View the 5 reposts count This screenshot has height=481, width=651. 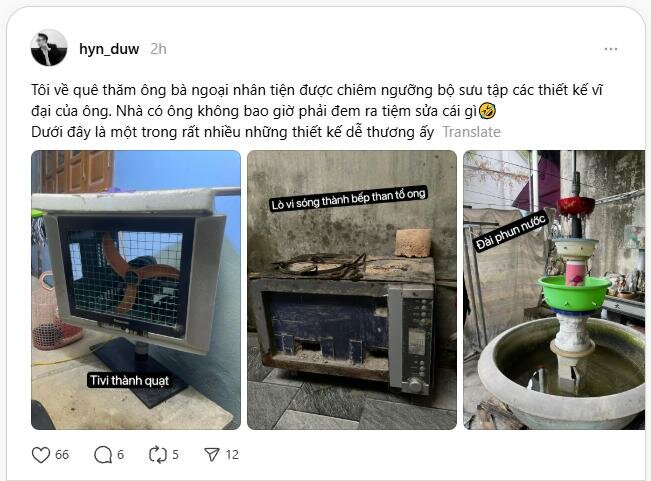(175, 455)
